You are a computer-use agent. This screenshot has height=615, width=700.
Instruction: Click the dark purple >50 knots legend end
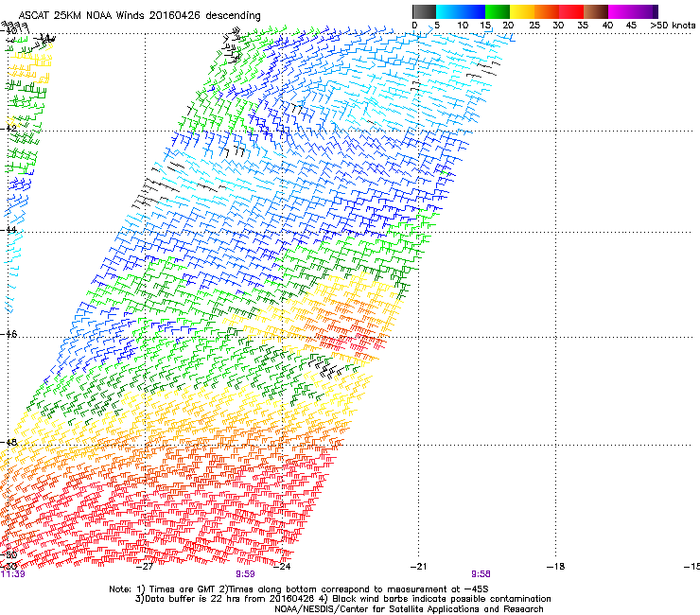pyautogui.click(x=656, y=11)
